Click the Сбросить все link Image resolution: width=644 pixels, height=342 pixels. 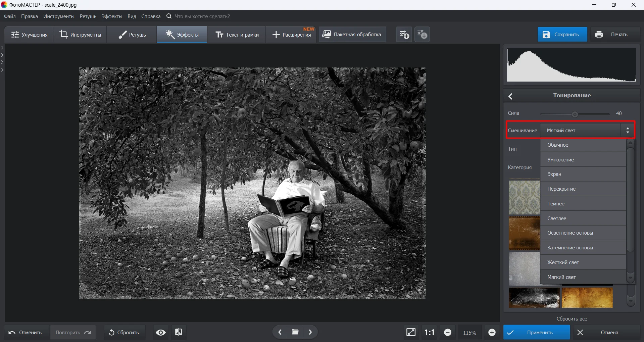point(572,319)
